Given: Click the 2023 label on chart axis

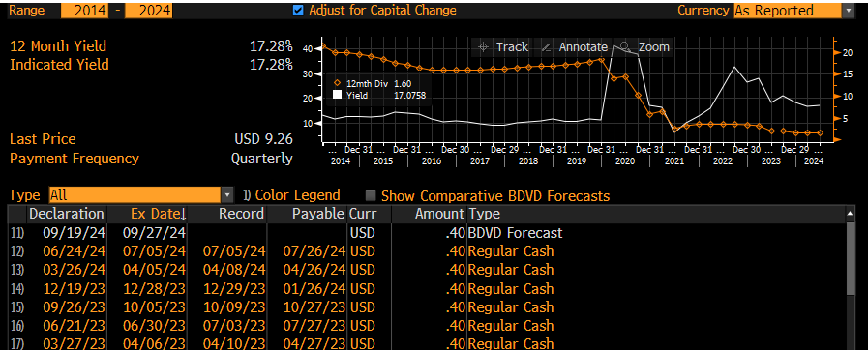Looking at the screenshot, I should [x=771, y=160].
